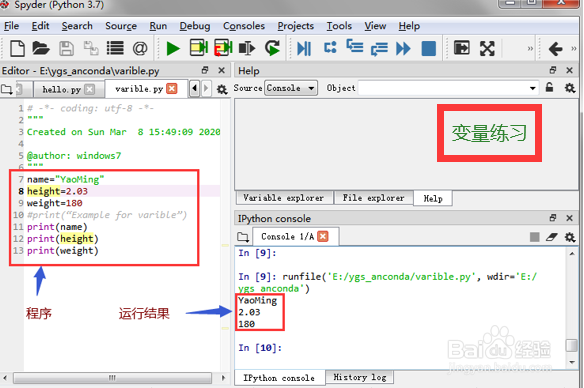Step into function debug icon

355,47
